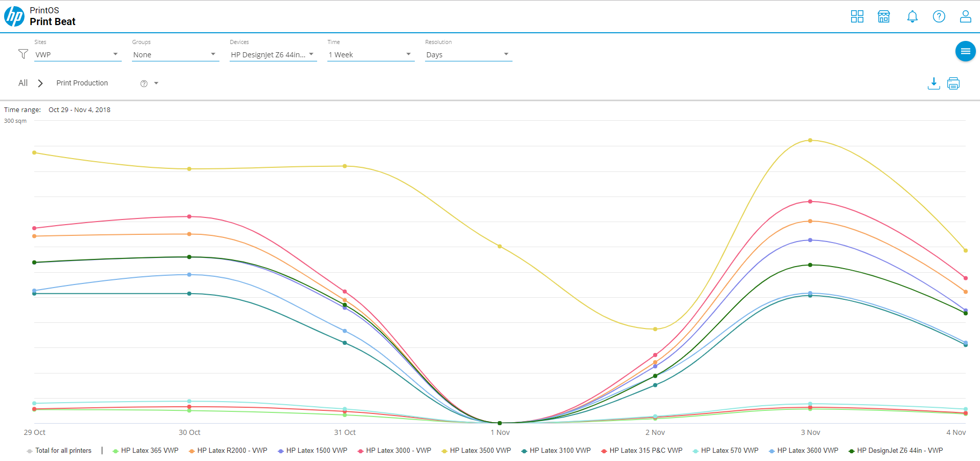The image size is (980, 461).
Task: Click the HP logo icon
Action: (x=14, y=16)
